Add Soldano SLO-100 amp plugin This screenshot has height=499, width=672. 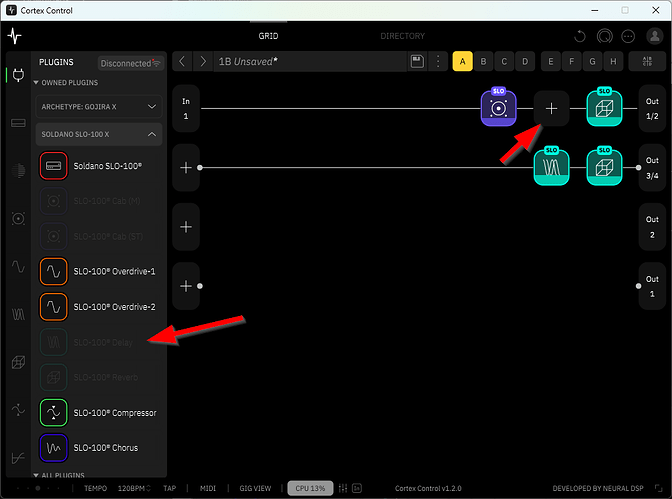[x=99, y=165]
